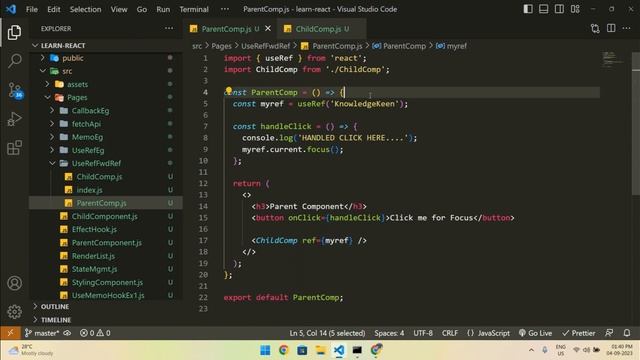The height and width of the screenshot is (360, 640).
Task: Click Ln 5, Col 14 cursor position
Action: 327,333
